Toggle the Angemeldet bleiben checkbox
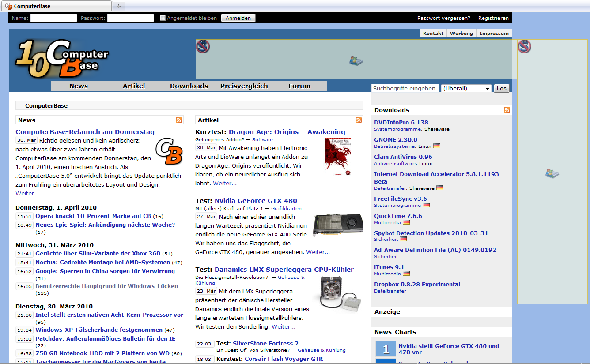The height and width of the screenshot is (364, 590). pyautogui.click(x=163, y=18)
